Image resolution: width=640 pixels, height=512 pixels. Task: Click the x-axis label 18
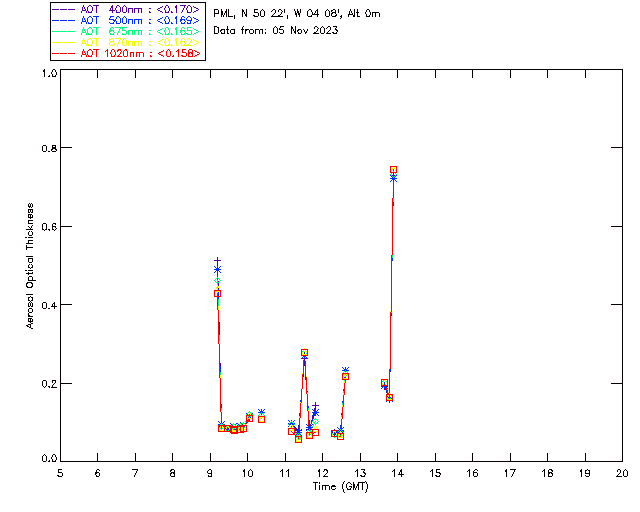tap(547, 473)
